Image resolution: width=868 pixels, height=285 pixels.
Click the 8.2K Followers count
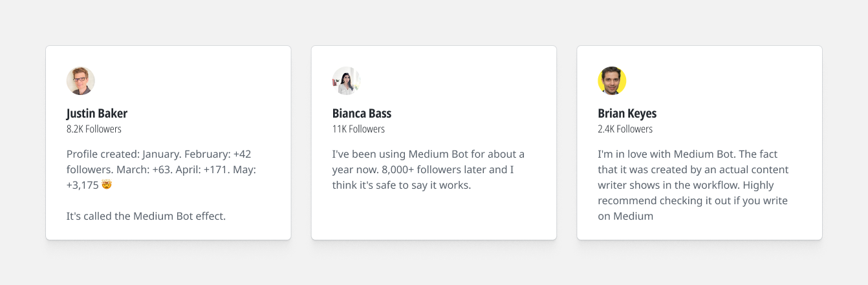[94, 129]
